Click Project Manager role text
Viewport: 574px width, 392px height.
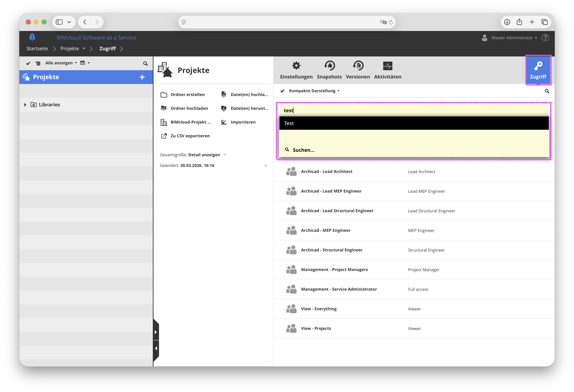424,270
